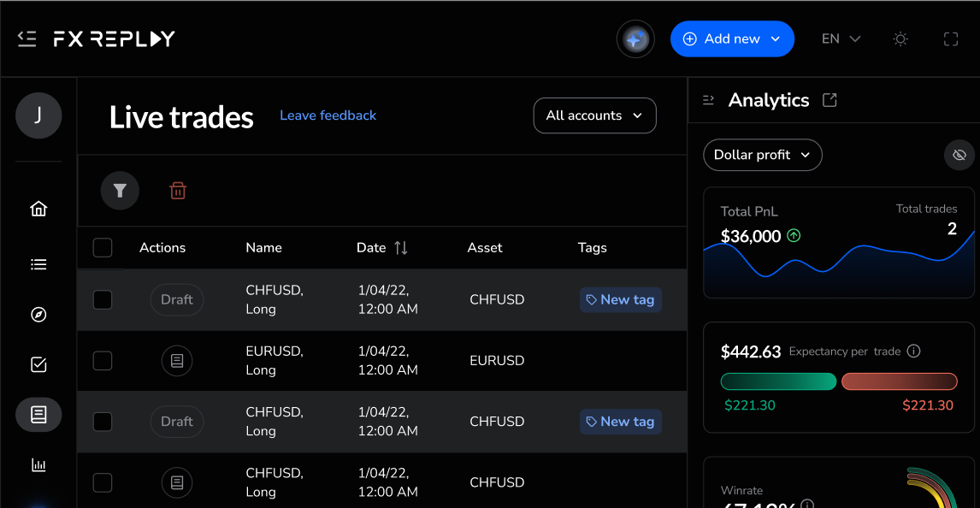The image size is (980, 508).
Task: Open the J profile avatar menu
Action: [38, 115]
